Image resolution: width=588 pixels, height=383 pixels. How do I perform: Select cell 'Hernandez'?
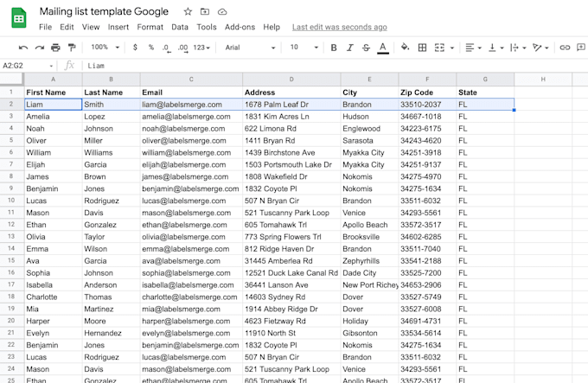coord(111,333)
